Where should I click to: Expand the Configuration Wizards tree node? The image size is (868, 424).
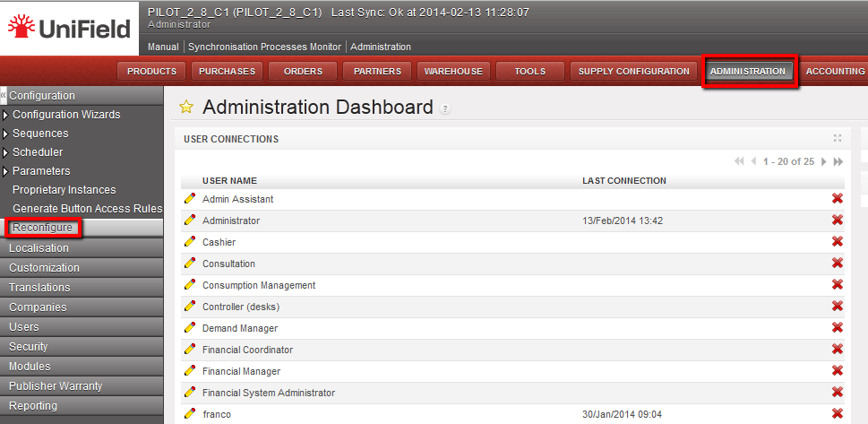pyautogui.click(x=5, y=115)
